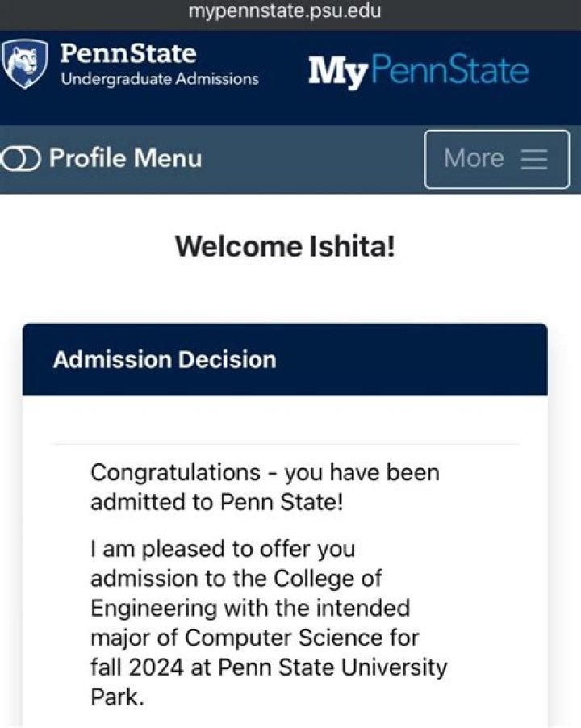Open the MyPennState wordmark logo
Screen dimensions: 581x728
click(419, 70)
